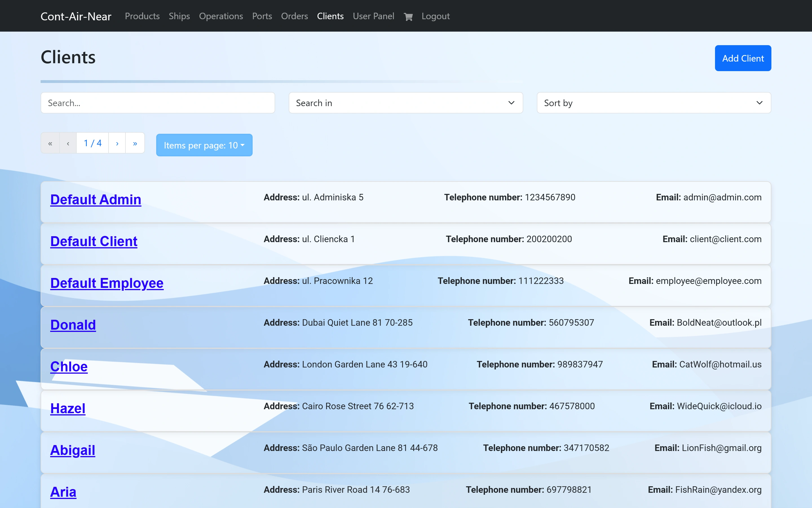Open the shopping cart icon

[408, 16]
